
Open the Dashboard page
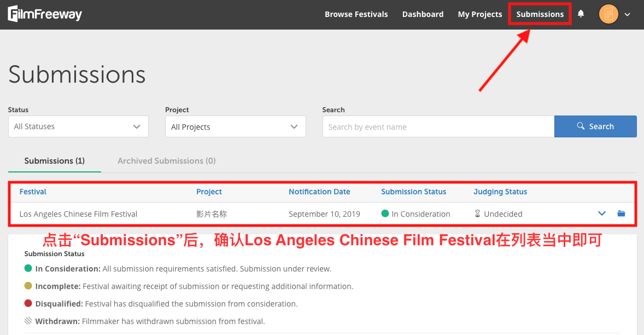(x=423, y=14)
